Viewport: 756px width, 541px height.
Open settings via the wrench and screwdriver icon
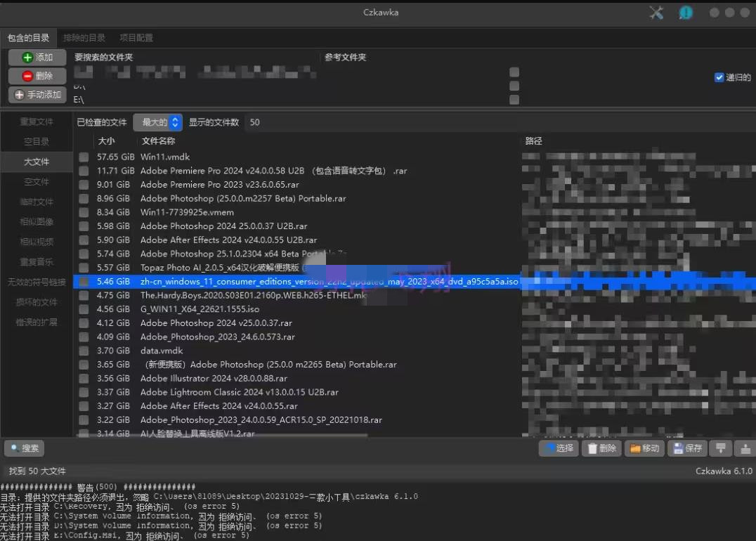coord(656,13)
